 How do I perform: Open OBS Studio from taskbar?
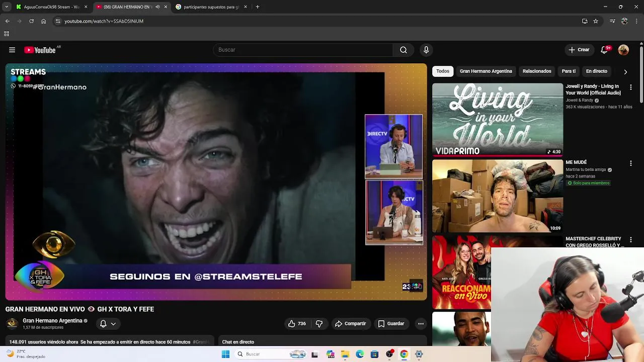click(x=389, y=354)
